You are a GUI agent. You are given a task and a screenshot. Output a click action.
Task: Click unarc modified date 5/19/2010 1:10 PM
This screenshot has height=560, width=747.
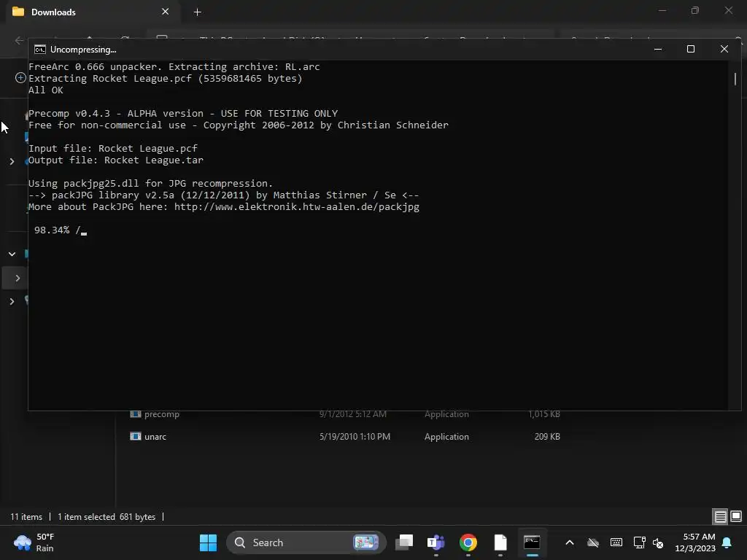point(355,437)
